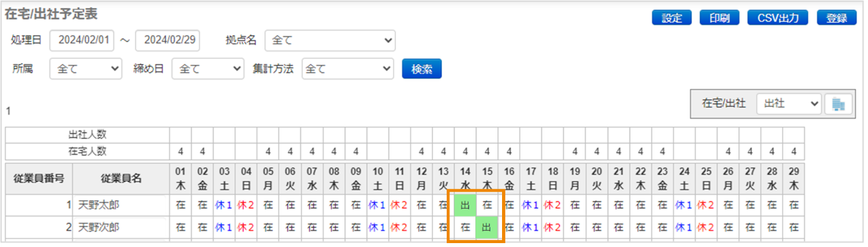This screenshot has height=247, width=868.
Task: Click 天野次郎's 休1 cell on the 17th
Action: tap(531, 228)
